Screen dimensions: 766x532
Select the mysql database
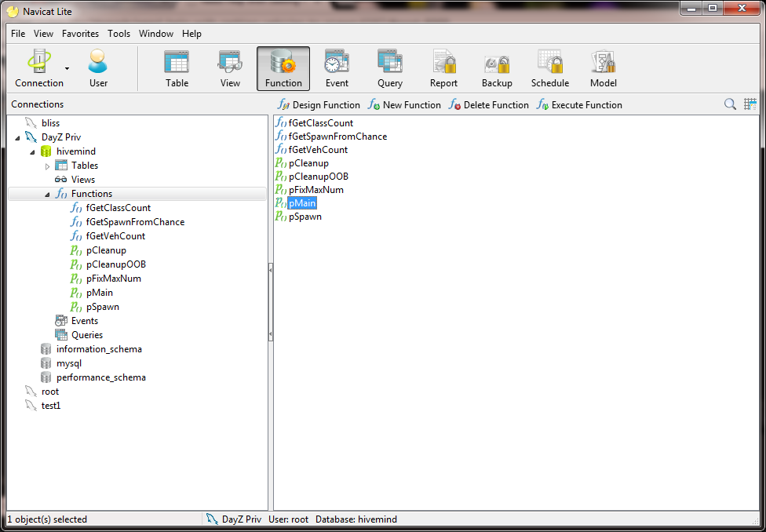(69, 363)
